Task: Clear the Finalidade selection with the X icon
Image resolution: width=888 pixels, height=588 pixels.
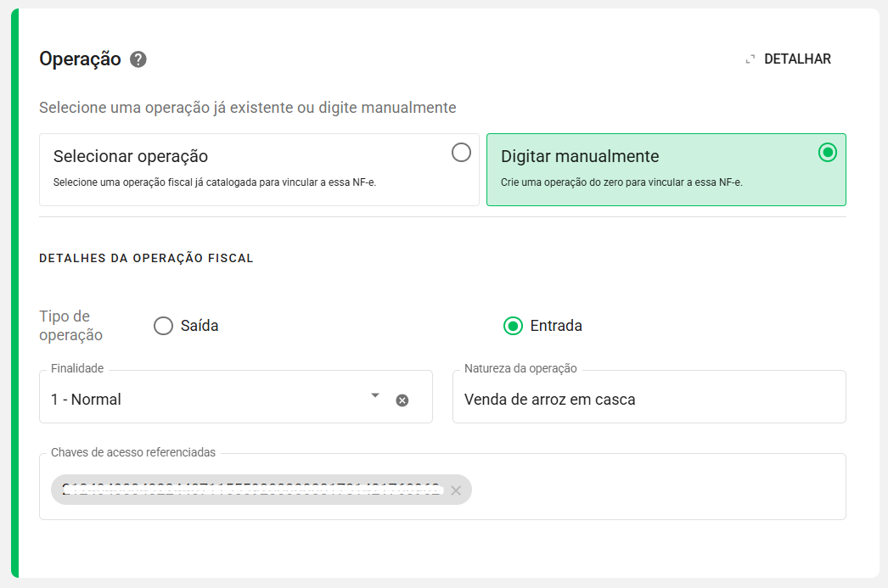Action: click(x=402, y=400)
